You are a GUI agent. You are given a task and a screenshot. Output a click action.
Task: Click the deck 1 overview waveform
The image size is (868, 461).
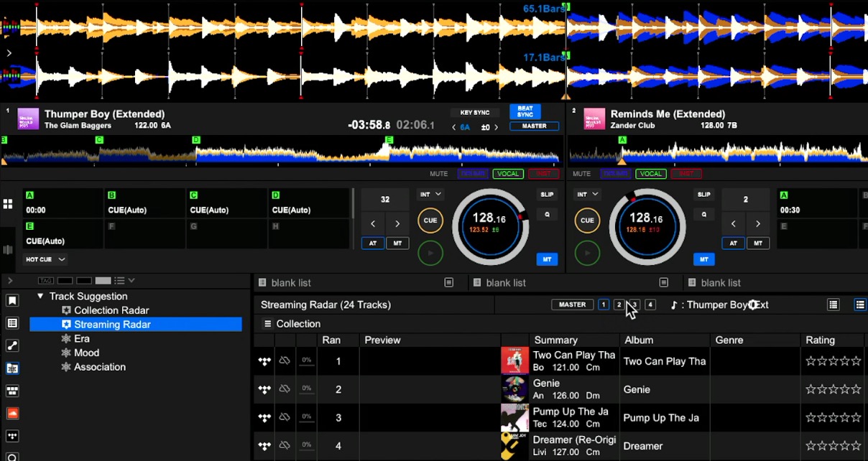click(280, 149)
